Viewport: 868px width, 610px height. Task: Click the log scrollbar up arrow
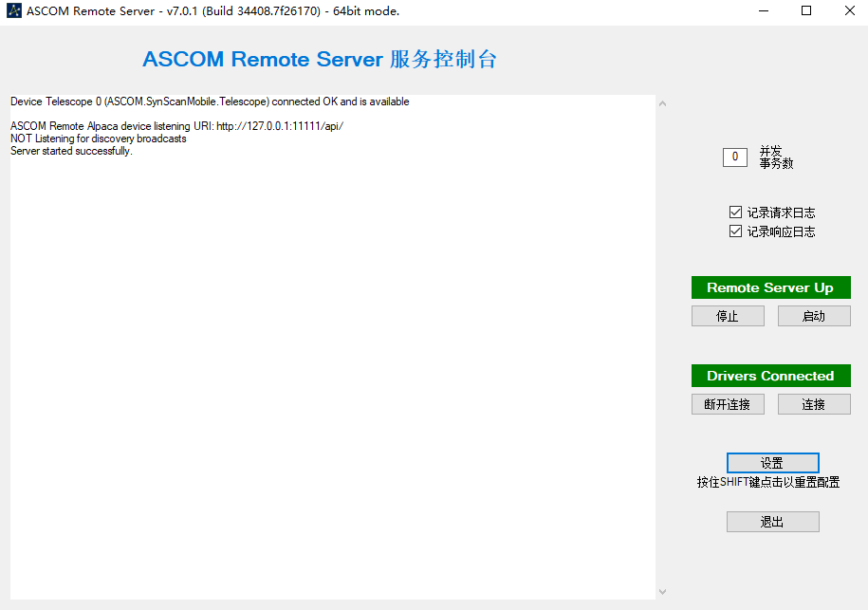[x=662, y=103]
